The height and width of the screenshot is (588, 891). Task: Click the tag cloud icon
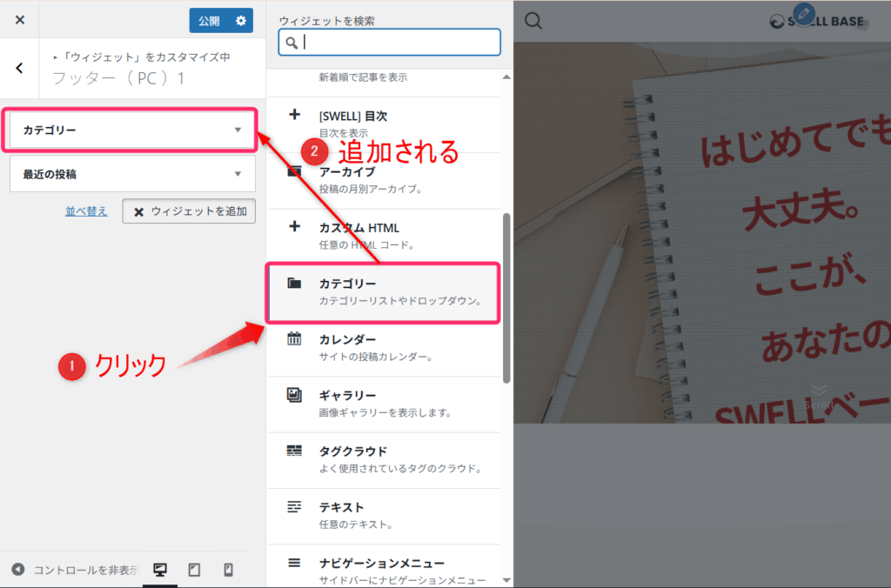pos(294,451)
